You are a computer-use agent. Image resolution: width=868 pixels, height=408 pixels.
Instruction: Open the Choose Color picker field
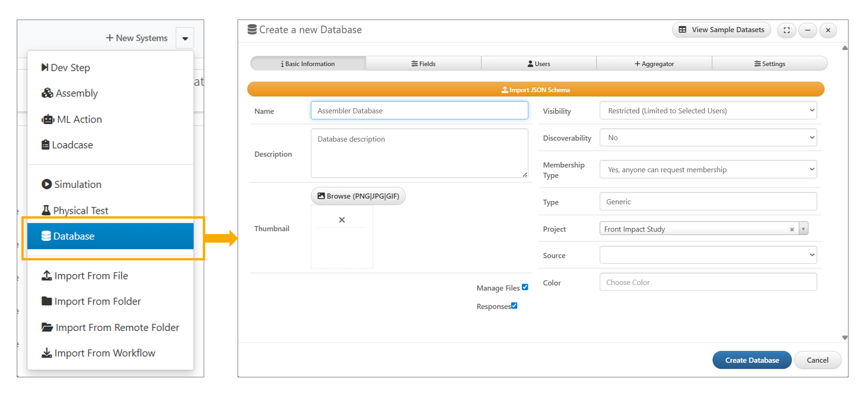(x=708, y=282)
